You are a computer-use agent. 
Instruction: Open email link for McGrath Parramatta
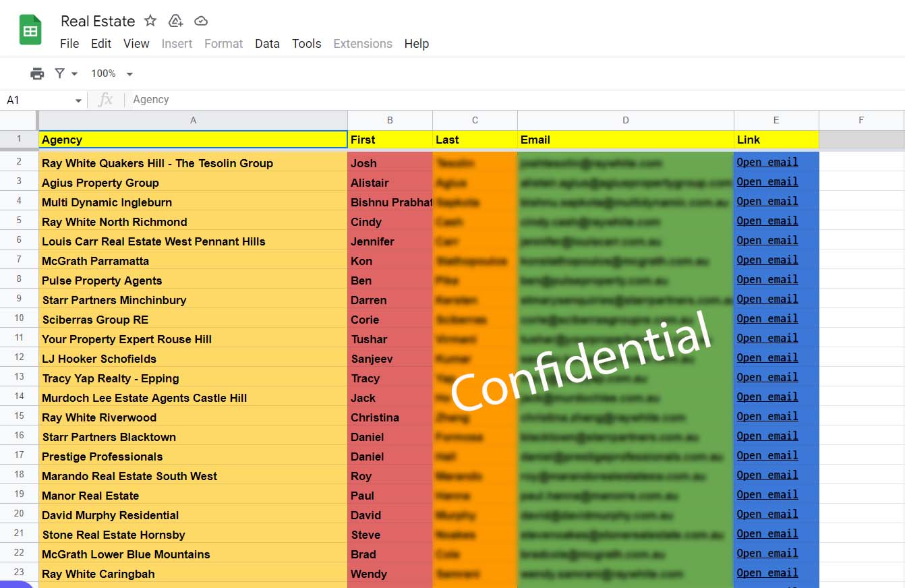767,260
